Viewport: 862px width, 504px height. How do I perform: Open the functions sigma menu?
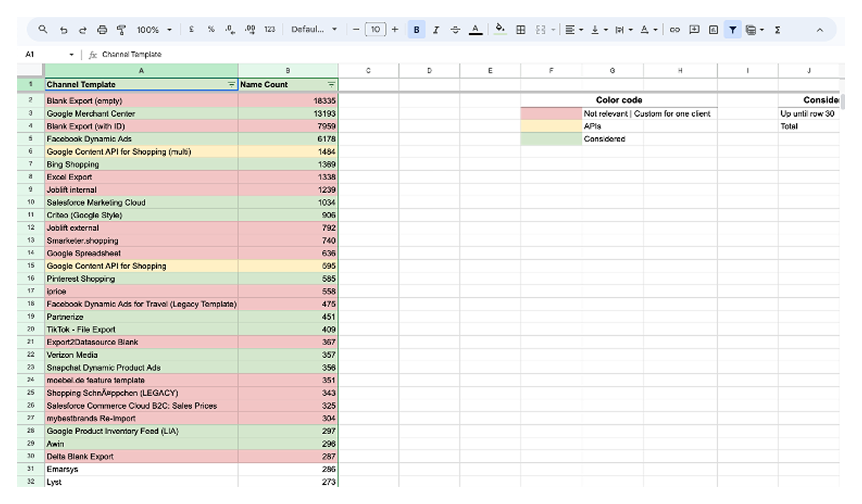coord(777,30)
